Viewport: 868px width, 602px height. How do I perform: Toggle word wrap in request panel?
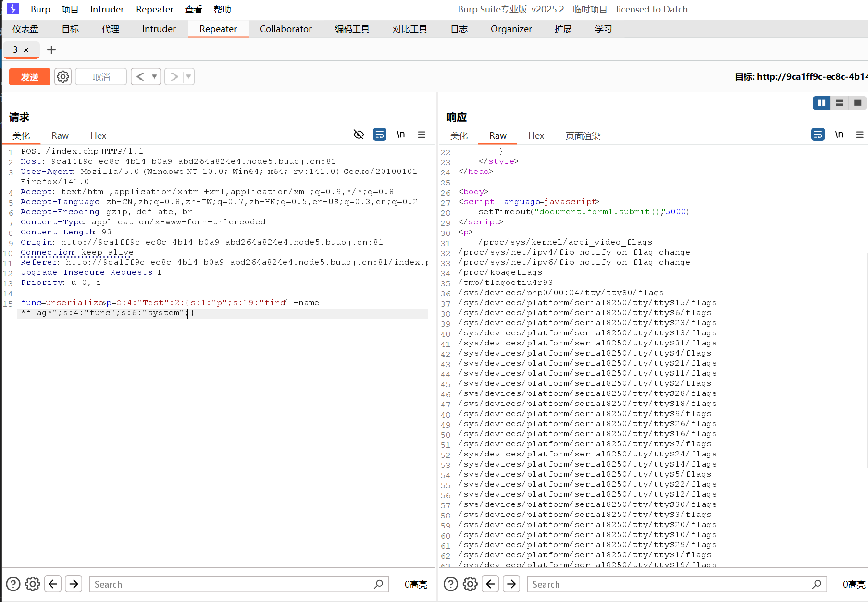click(x=380, y=135)
